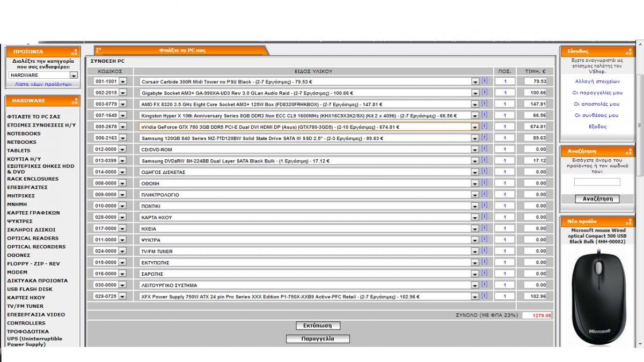
Task: Open 'Οι αποστολές μου' link
Action: point(597,104)
